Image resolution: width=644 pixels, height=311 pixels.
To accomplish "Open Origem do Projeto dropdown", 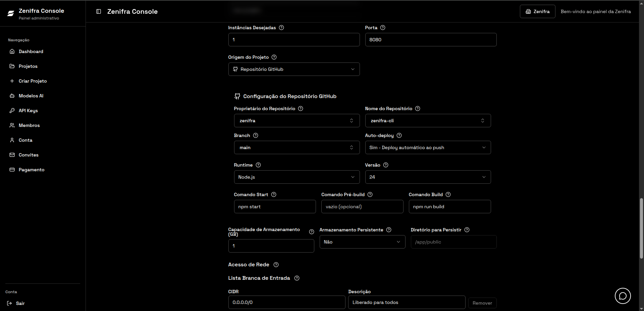I will tap(294, 69).
